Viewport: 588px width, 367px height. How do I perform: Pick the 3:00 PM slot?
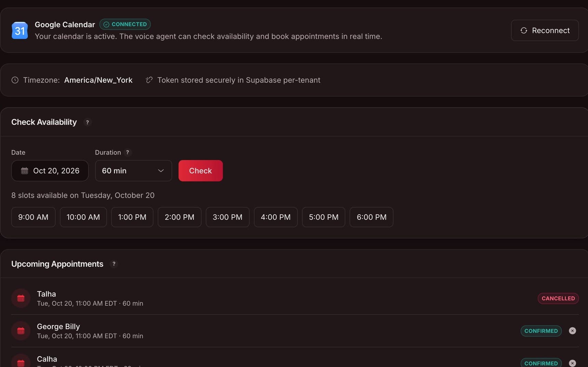click(x=227, y=217)
